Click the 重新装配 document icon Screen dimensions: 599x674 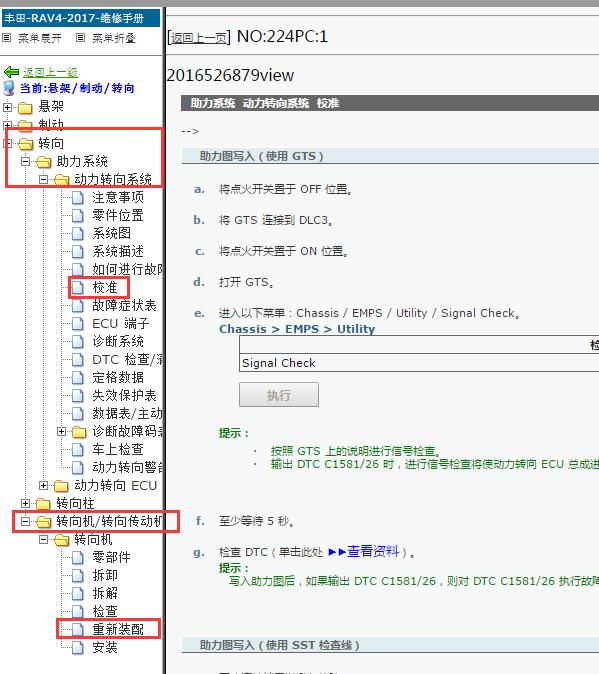coord(78,630)
